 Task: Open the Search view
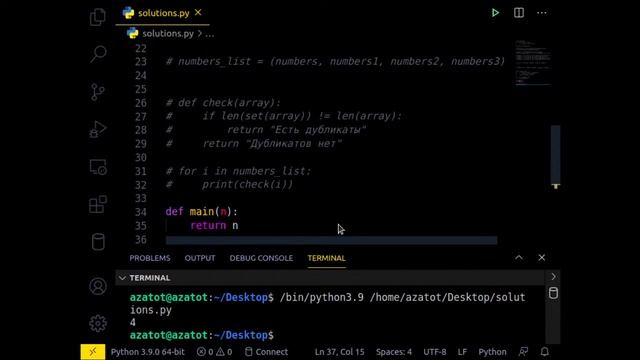coord(98,54)
